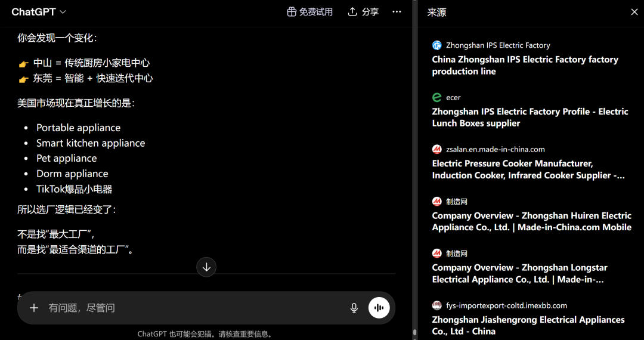Click the 东莞 = 智能 + 快速迭代中心 line
The image size is (644, 340).
[85, 78]
